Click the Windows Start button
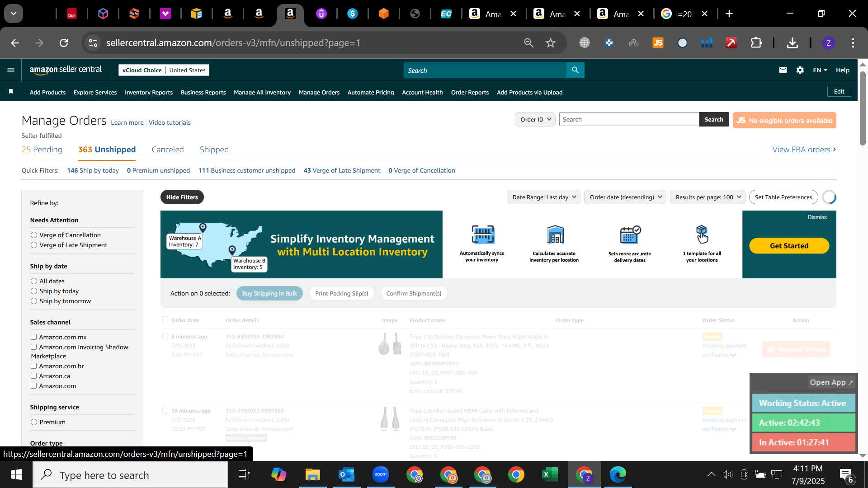 tap(16, 474)
